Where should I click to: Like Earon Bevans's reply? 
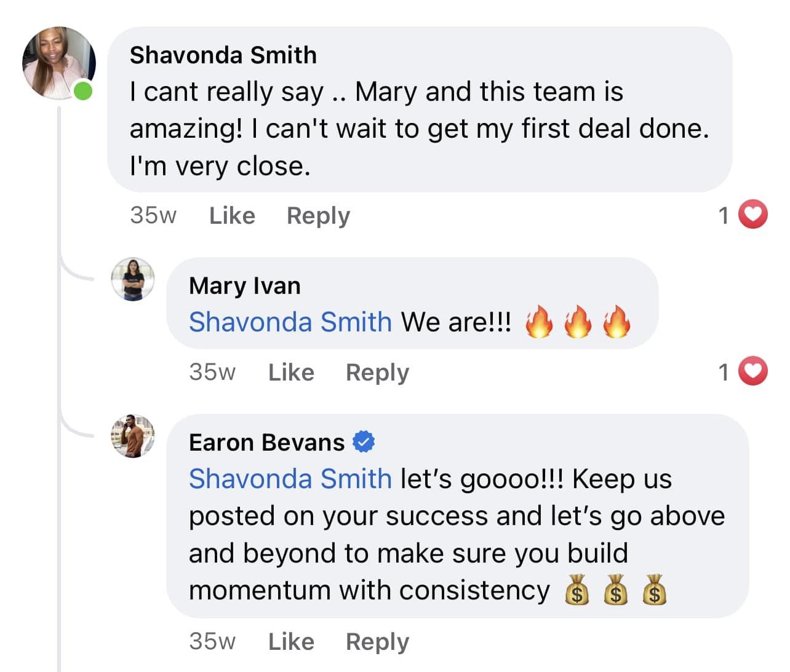click(x=291, y=641)
